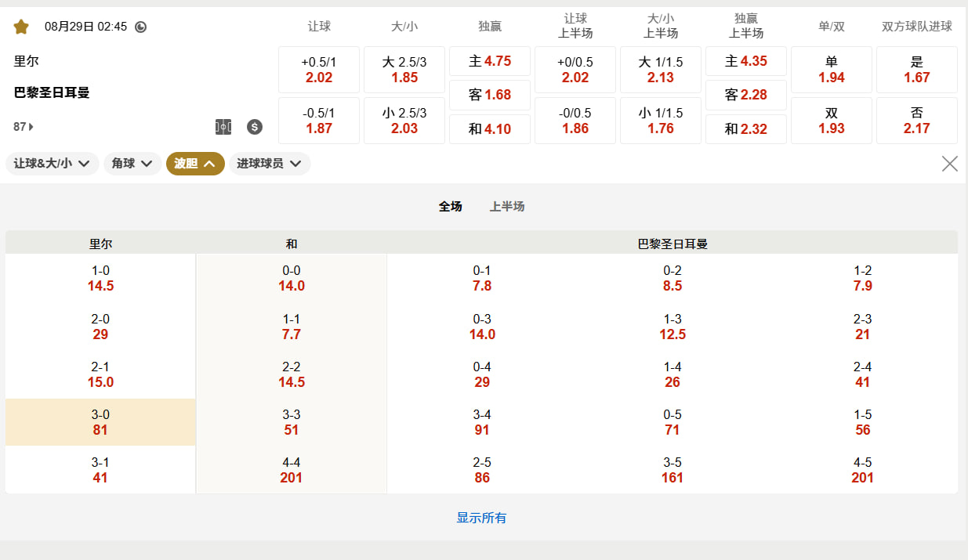The width and height of the screenshot is (968, 560).
Task: Choose correct score 2-0 at 29
Action: (x=100, y=327)
